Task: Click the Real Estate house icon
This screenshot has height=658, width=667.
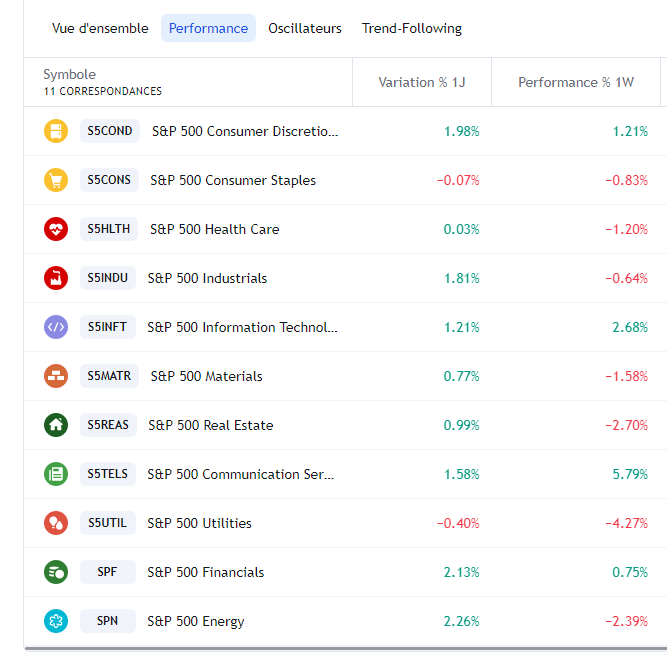Action: click(x=56, y=425)
